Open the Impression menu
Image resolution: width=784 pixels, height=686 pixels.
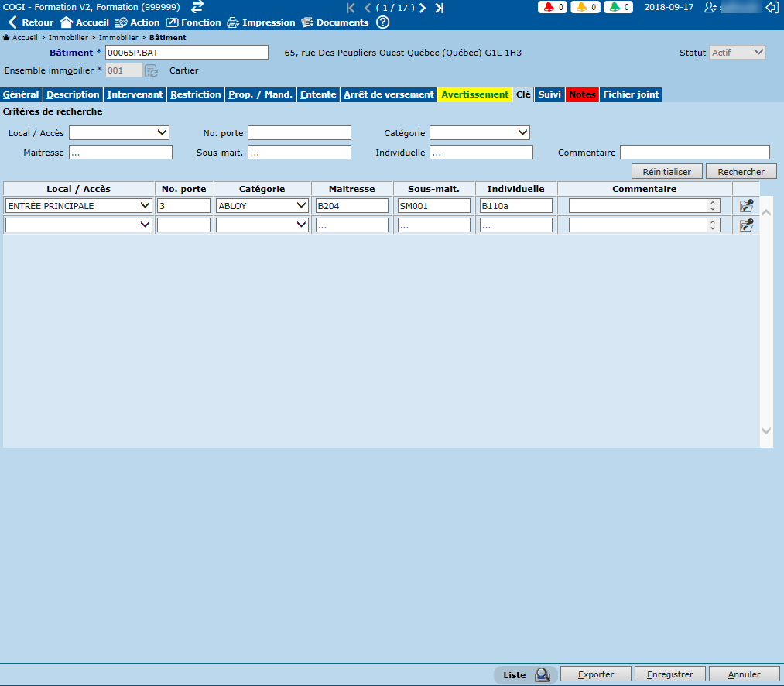(261, 22)
